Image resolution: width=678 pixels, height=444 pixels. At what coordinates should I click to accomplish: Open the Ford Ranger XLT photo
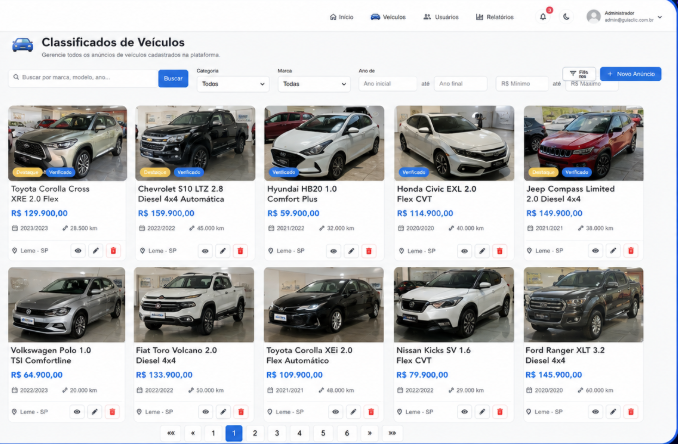point(584,305)
